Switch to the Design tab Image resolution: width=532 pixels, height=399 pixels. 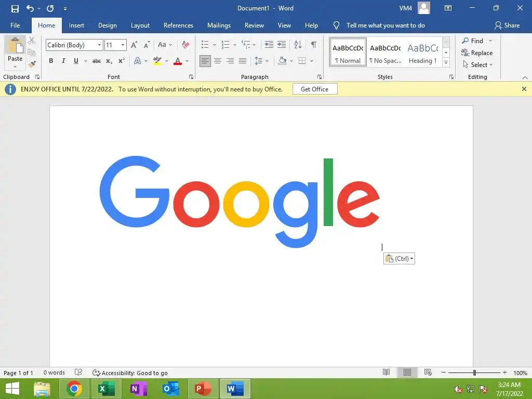coord(107,25)
